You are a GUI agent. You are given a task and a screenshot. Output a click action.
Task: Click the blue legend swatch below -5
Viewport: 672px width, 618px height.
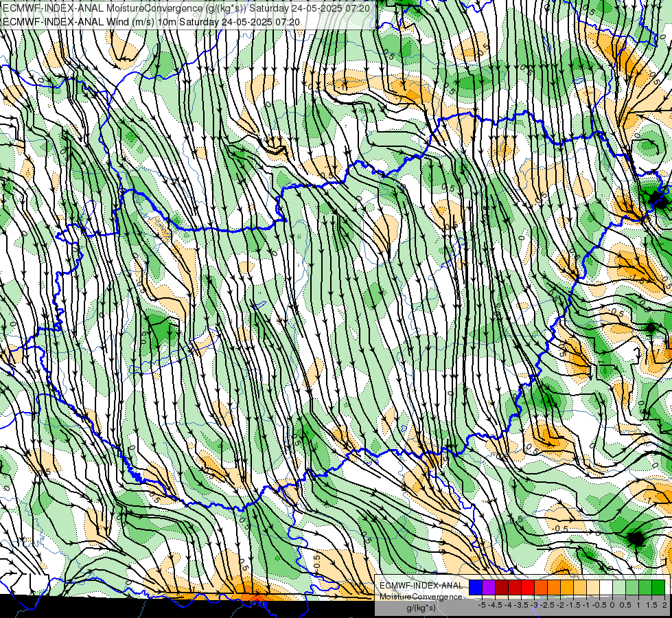pyautogui.click(x=475, y=587)
